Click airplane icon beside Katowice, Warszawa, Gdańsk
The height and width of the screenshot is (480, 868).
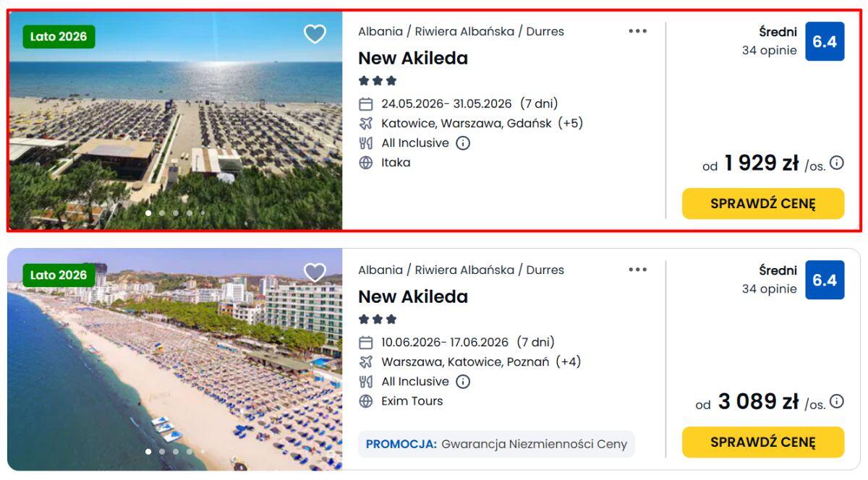point(366,124)
